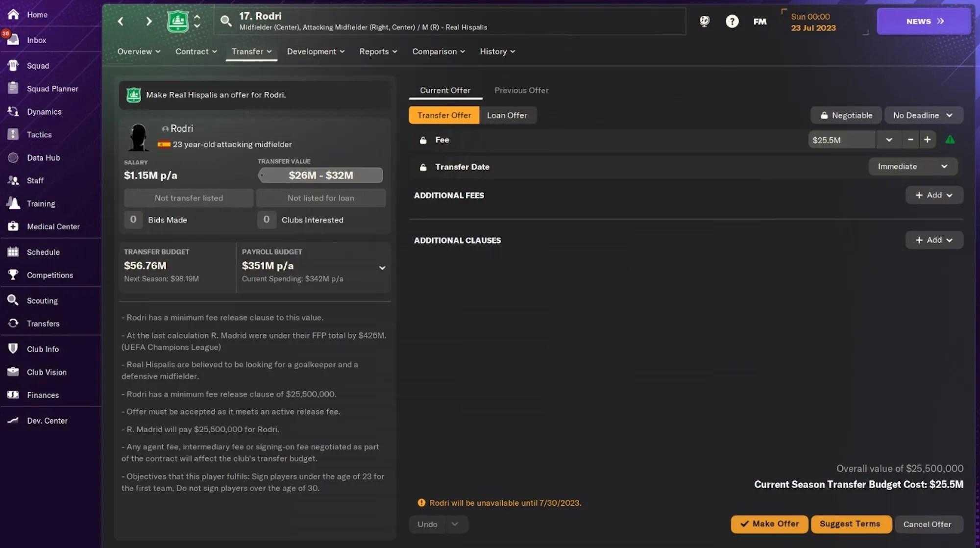The width and height of the screenshot is (980, 548).
Task: Open the world globe icon near the clock
Action: point(704,21)
